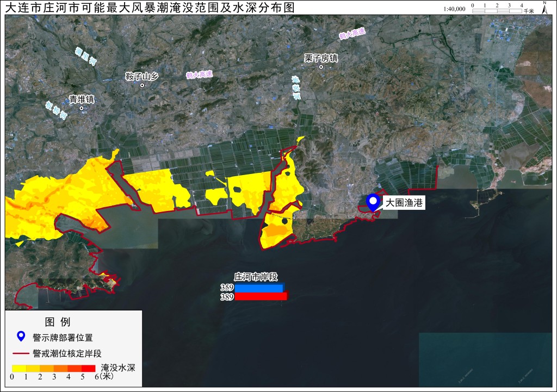Click the 青堆镇 town label
This screenshot has width=557, height=392.
click(x=82, y=99)
